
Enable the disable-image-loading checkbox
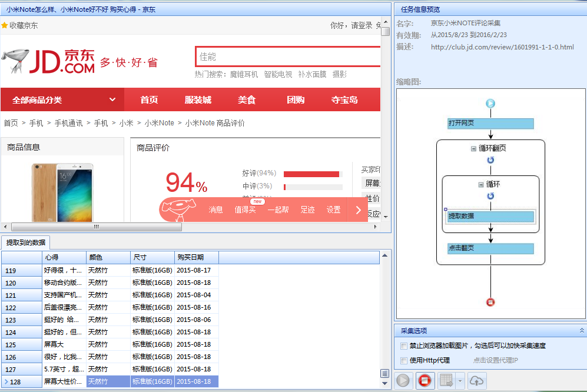403,346
